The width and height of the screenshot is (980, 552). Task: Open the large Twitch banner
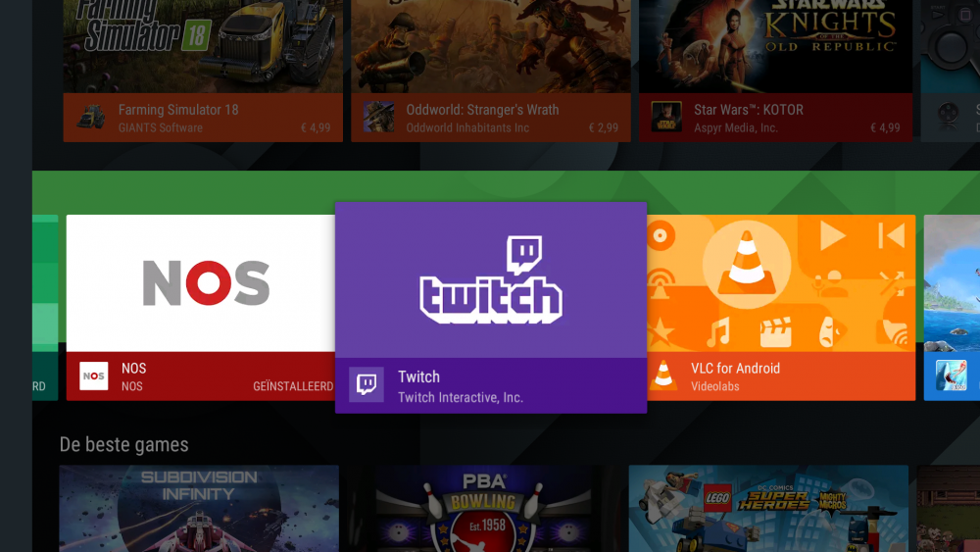tap(490, 280)
